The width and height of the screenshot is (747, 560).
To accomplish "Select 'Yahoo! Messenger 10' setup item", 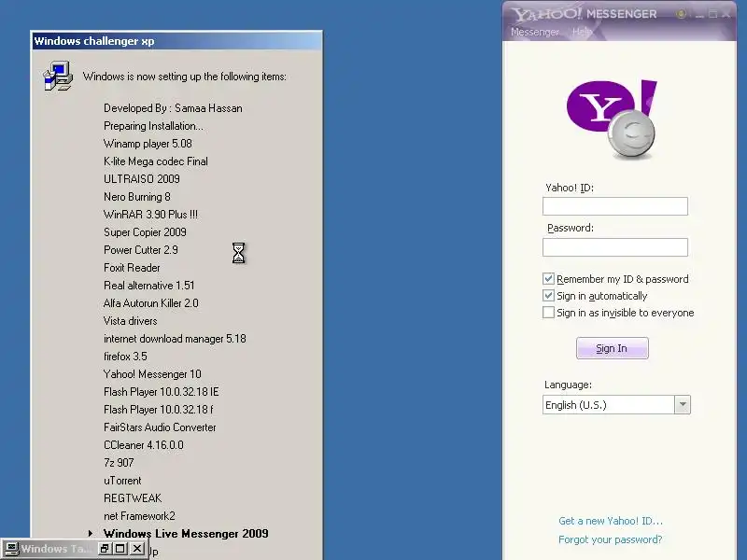I will point(152,374).
